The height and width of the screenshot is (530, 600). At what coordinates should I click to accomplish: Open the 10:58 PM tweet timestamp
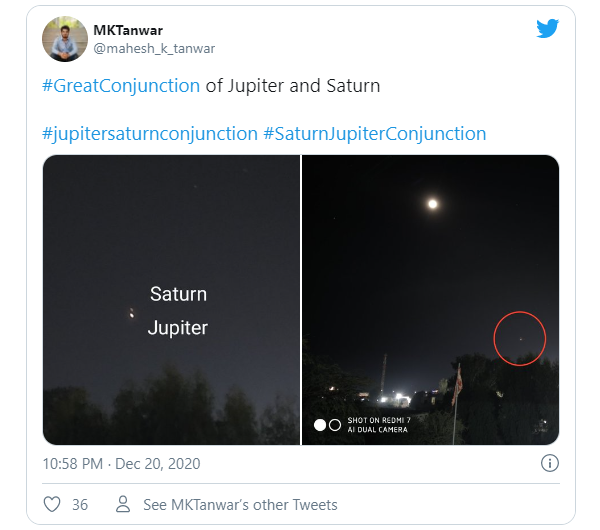[121, 464]
